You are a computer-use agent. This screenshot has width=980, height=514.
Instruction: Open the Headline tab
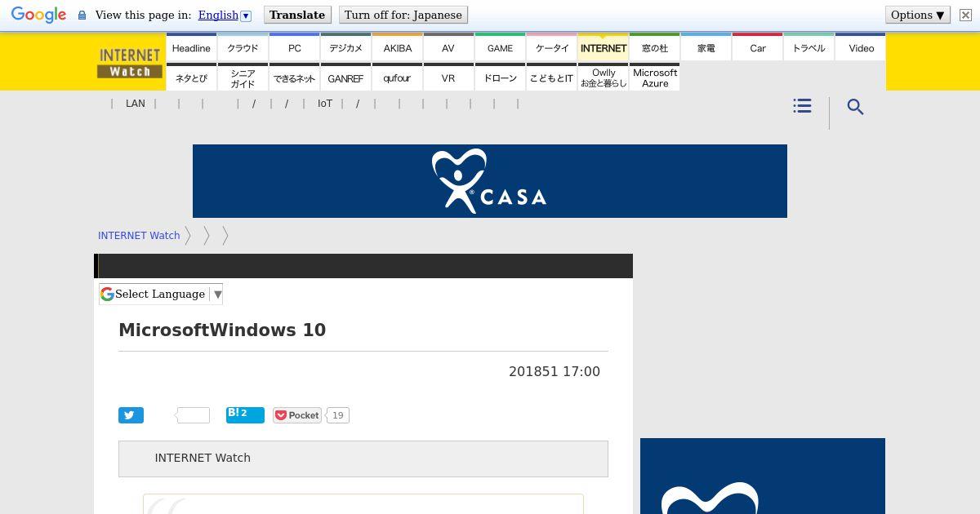[x=191, y=48]
